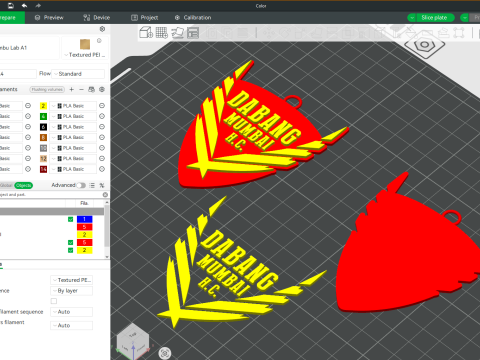Click the textured PEI plate thumbnail

tap(85, 44)
